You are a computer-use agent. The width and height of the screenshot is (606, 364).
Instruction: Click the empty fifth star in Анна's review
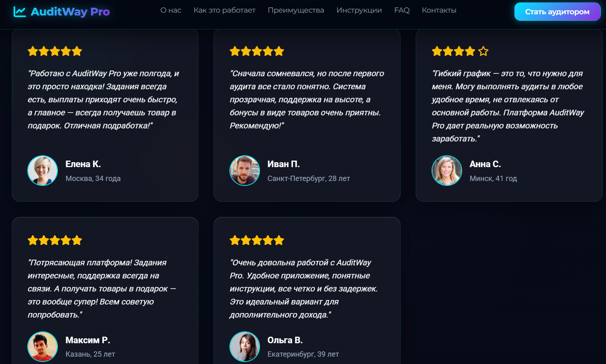pyautogui.click(x=483, y=51)
